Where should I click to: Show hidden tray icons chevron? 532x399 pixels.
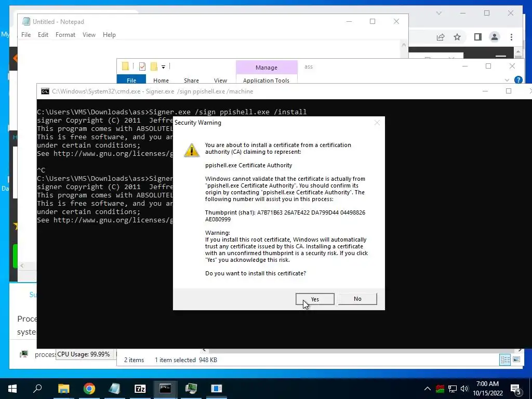click(x=427, y=389)
